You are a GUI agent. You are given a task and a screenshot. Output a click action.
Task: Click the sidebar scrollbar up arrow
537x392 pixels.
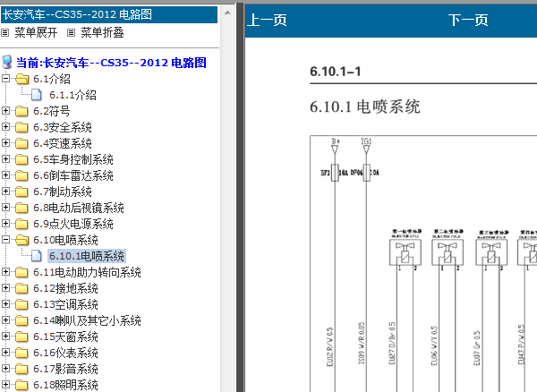click(x=227, y=13)
